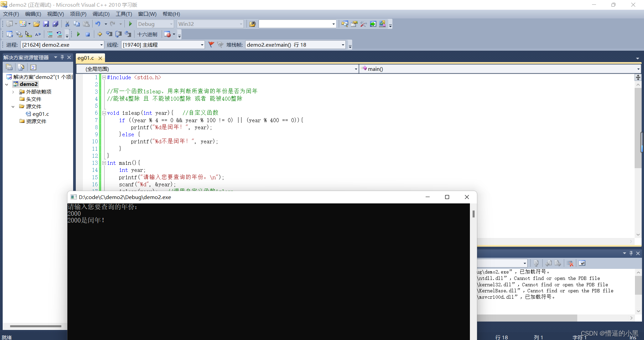This screenshot has height=340, width=644.
Task: Click the Save All icon
Action: point(55,24)
